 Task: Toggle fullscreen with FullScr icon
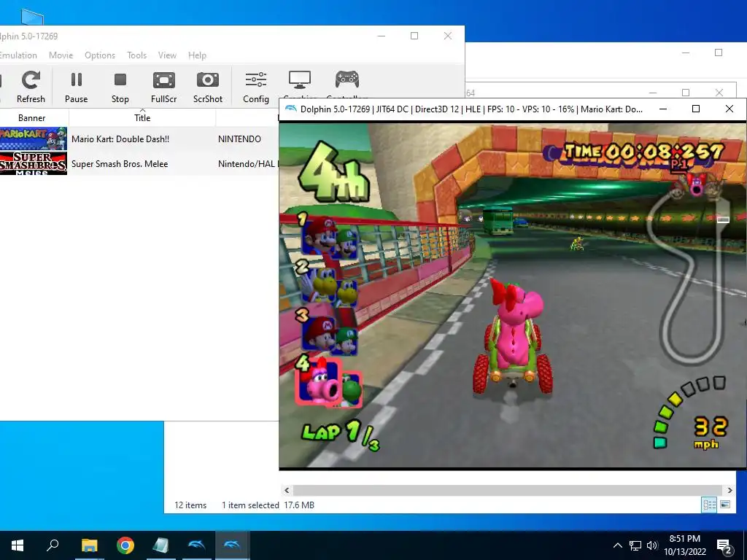click(x=164, y=87)
